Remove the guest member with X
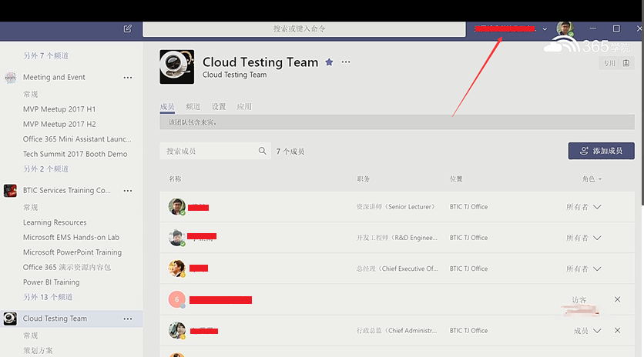 pos(617,299)
